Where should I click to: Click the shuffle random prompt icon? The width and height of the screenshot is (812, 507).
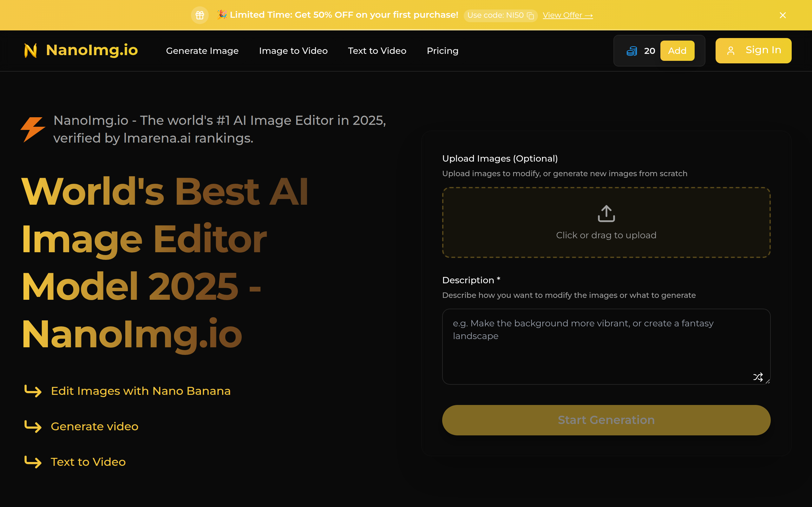758,377
